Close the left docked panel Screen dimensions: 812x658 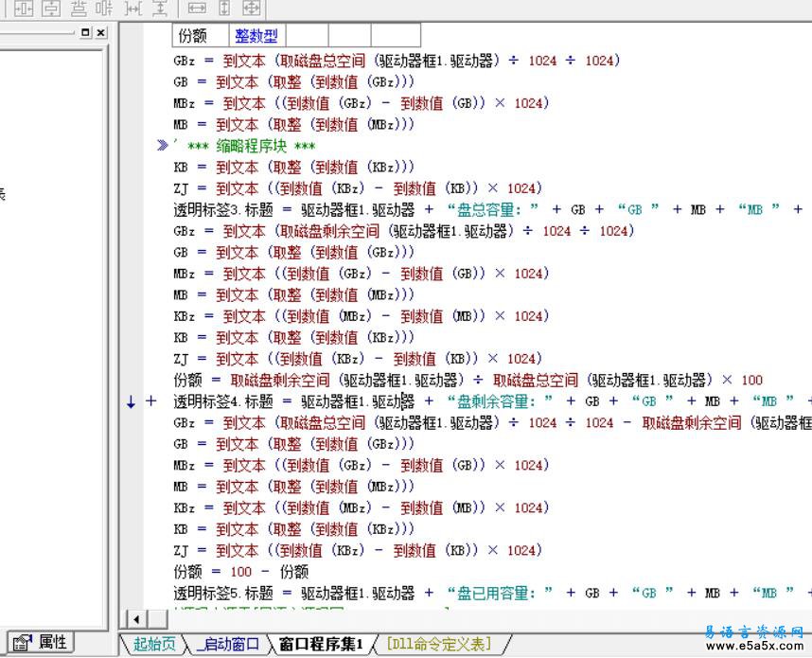click(x=101, y=32)
